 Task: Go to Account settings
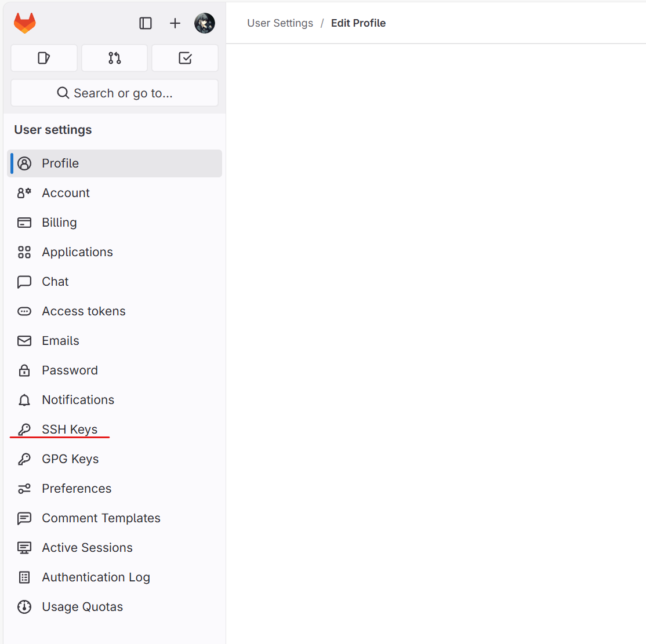click(66, 193)
